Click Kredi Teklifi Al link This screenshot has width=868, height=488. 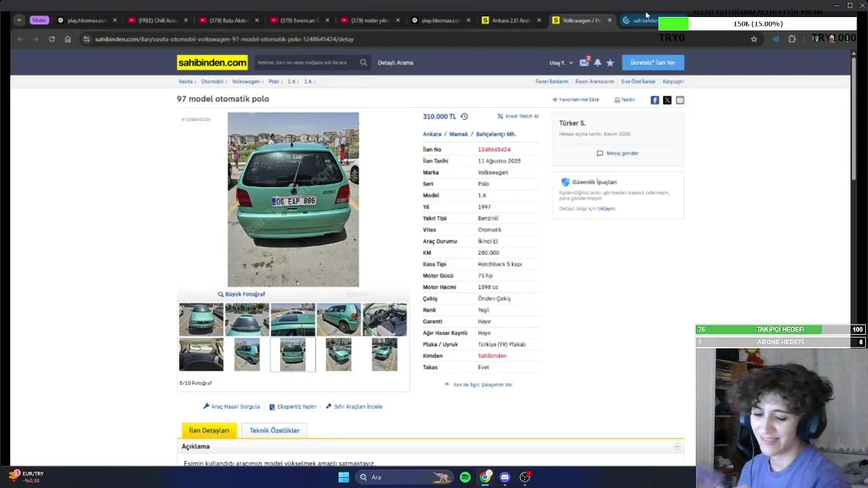pyautogui.click(x=518, y=117)
